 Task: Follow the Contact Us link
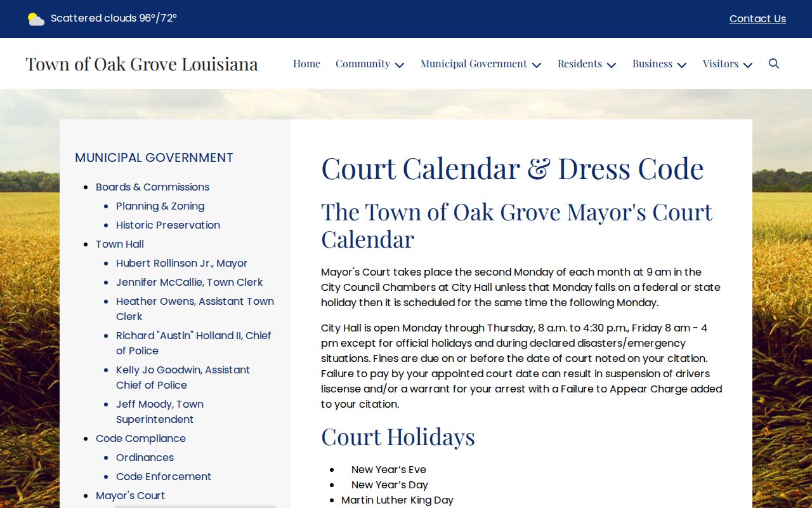coord(757,19)
